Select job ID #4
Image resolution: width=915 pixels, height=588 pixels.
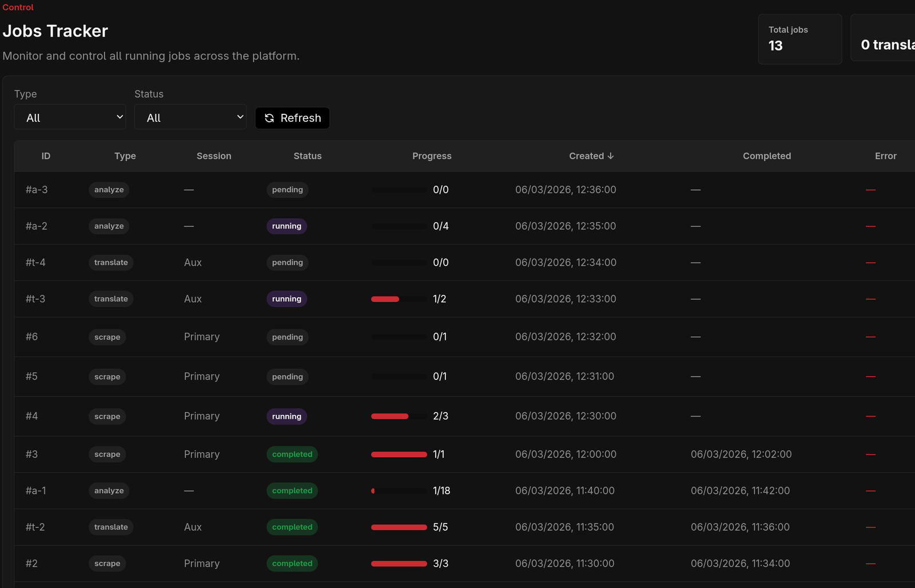click(x=31, y=417)
